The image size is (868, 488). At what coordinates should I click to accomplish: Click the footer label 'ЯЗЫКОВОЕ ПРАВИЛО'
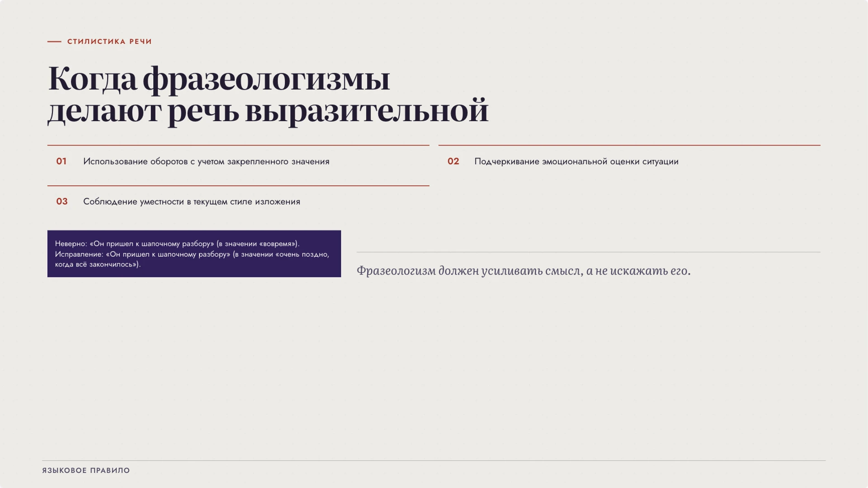click(x=86, y=471)
